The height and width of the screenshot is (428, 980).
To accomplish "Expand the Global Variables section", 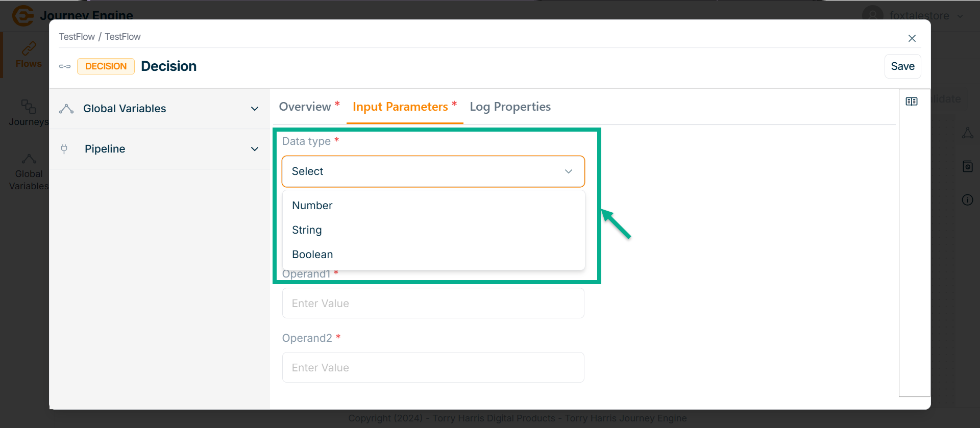I will pyautogui.click(x=255, y=109).
